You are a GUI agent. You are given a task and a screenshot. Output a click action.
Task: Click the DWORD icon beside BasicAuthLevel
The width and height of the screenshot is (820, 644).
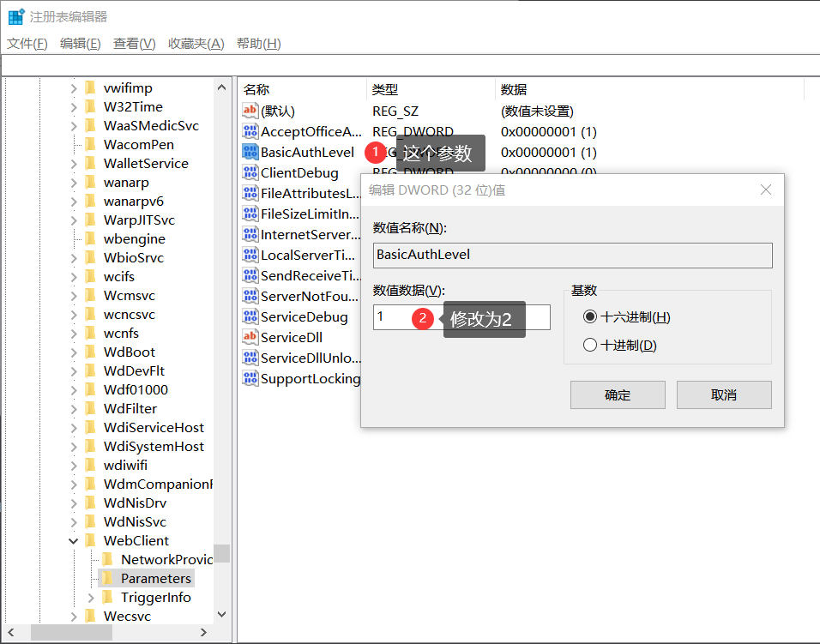pos(250,153)
